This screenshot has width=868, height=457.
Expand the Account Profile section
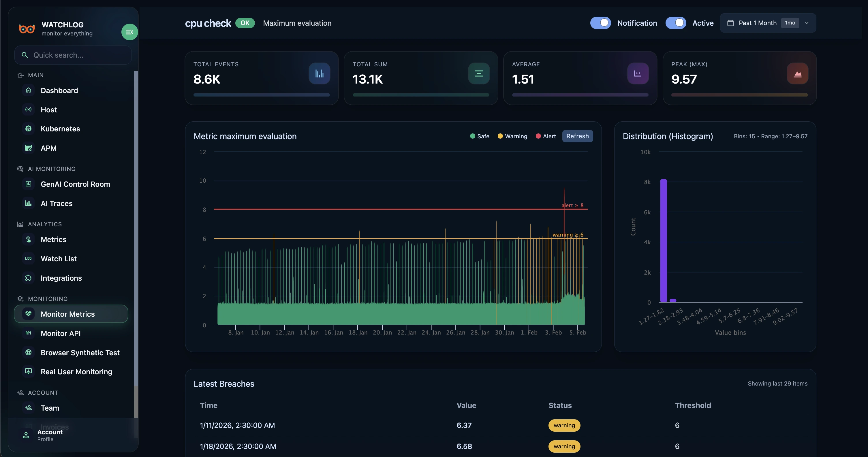pos(50,435)
